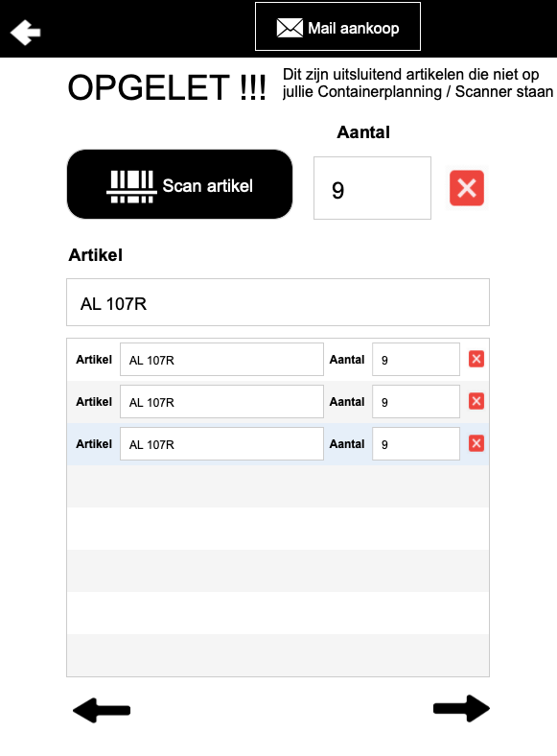
Task: Delete the third highlighted AL 107R row
Action: click(x=476, y=443)
